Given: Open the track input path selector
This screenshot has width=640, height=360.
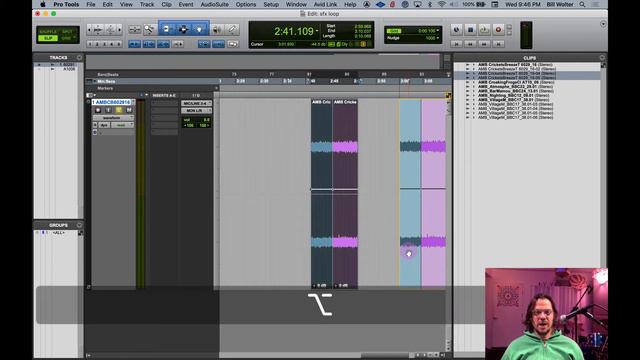Looking at the screenshot, I should pyautogui.click(x=196, y=103).
